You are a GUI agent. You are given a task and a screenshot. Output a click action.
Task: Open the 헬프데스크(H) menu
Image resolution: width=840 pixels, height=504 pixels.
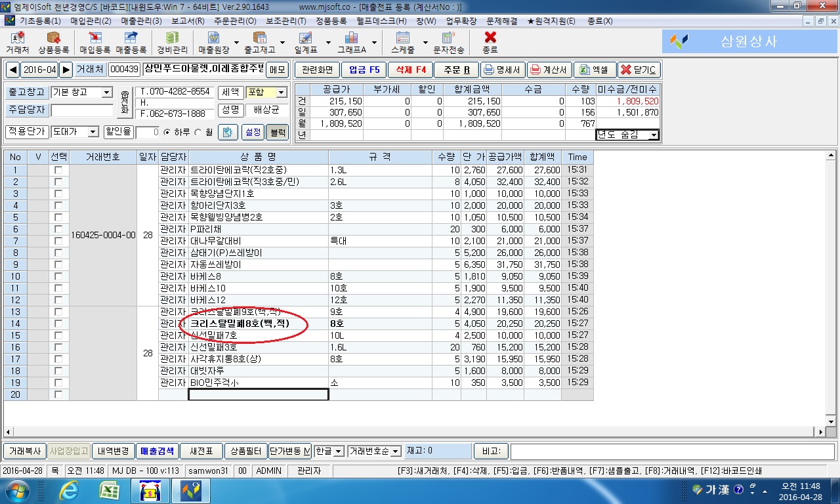pos(381,21)
